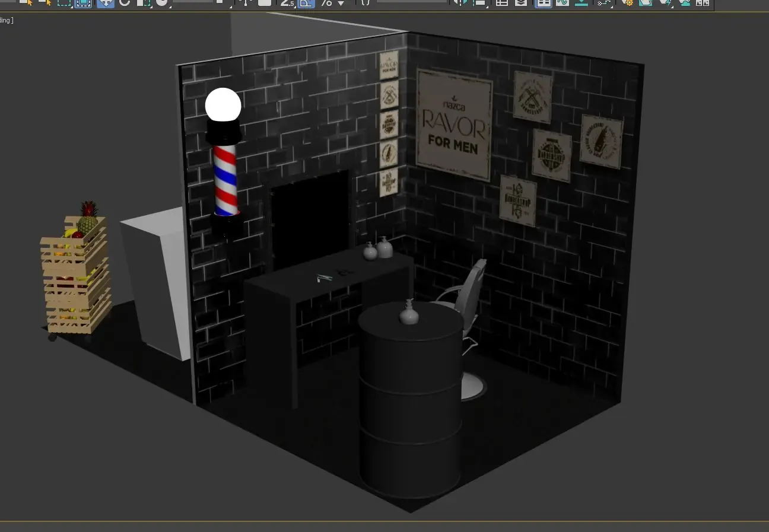Screen dimensions: 769x532
Task: Select the RAVOR FOR MEN poster
Action: tap(454, 125)
